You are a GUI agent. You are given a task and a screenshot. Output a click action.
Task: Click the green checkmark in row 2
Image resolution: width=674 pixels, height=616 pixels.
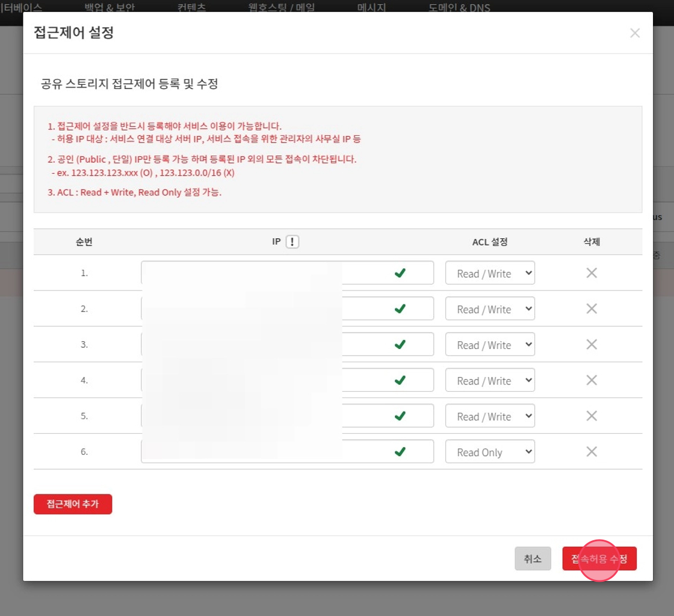pyautogui.click(x=400, y=309)
